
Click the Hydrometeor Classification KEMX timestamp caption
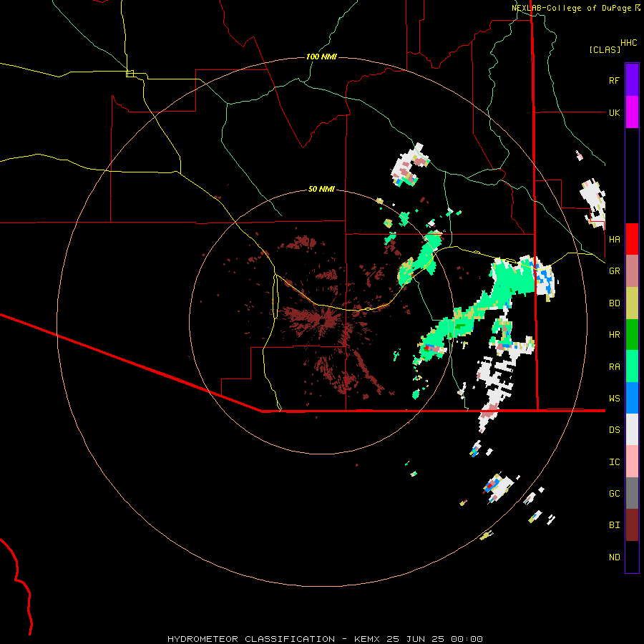pos(325,639)
